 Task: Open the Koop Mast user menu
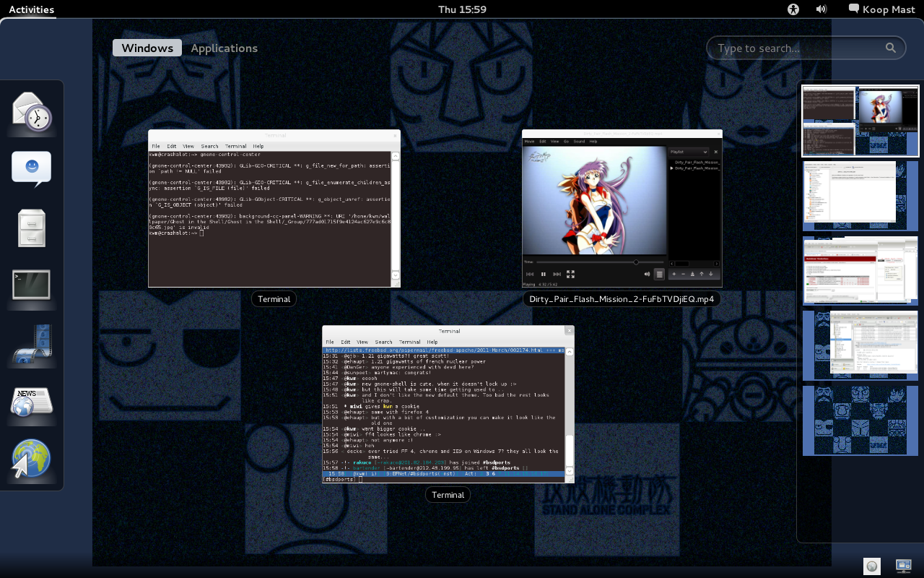coord(881,9)
